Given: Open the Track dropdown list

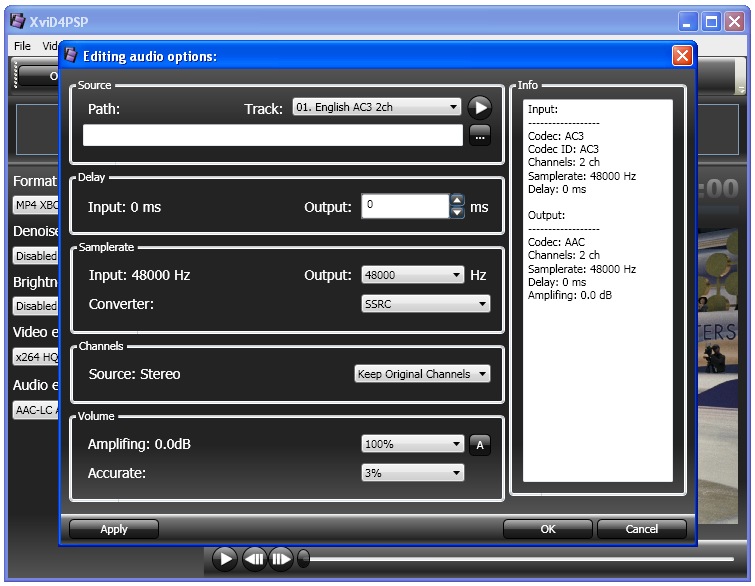Looking at the screenshot, I should 377,107.
